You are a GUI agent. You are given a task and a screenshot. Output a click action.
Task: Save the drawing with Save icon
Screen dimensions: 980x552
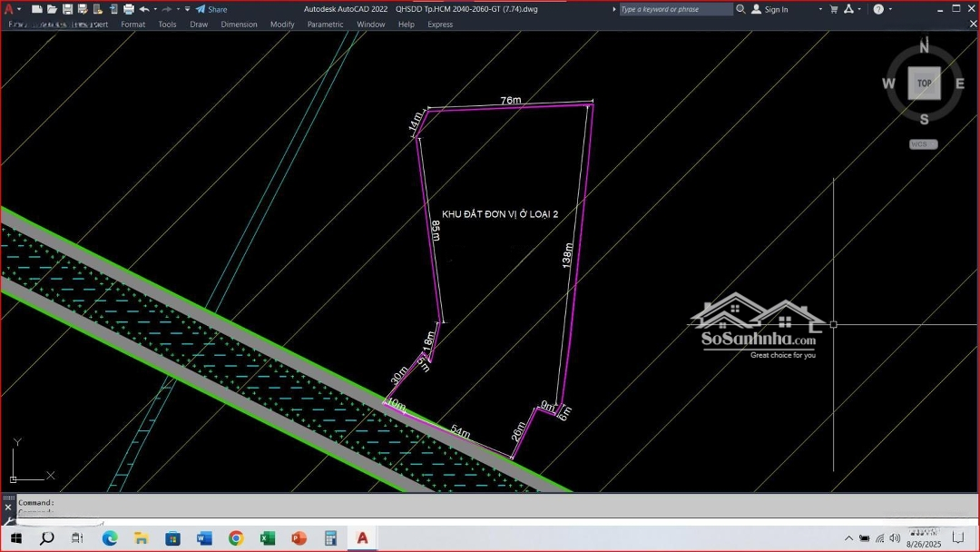tap(68, 9)
